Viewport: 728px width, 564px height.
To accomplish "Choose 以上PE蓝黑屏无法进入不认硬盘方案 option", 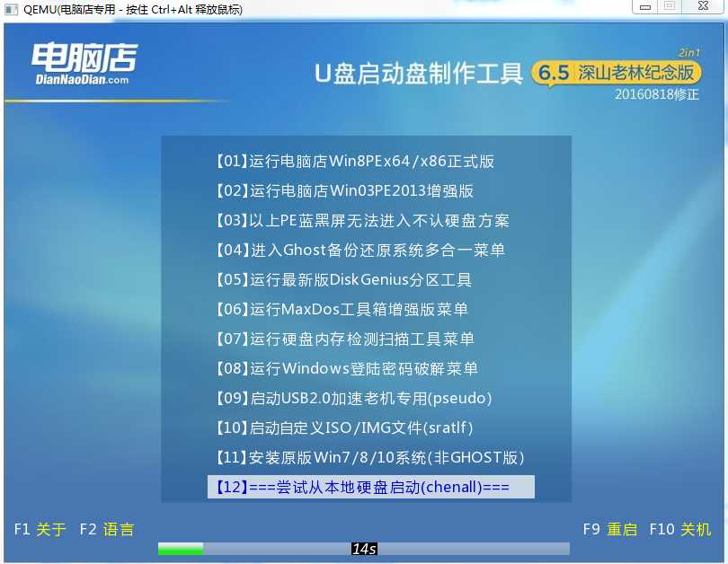I will pyautogui.click(x=364, y=220).
